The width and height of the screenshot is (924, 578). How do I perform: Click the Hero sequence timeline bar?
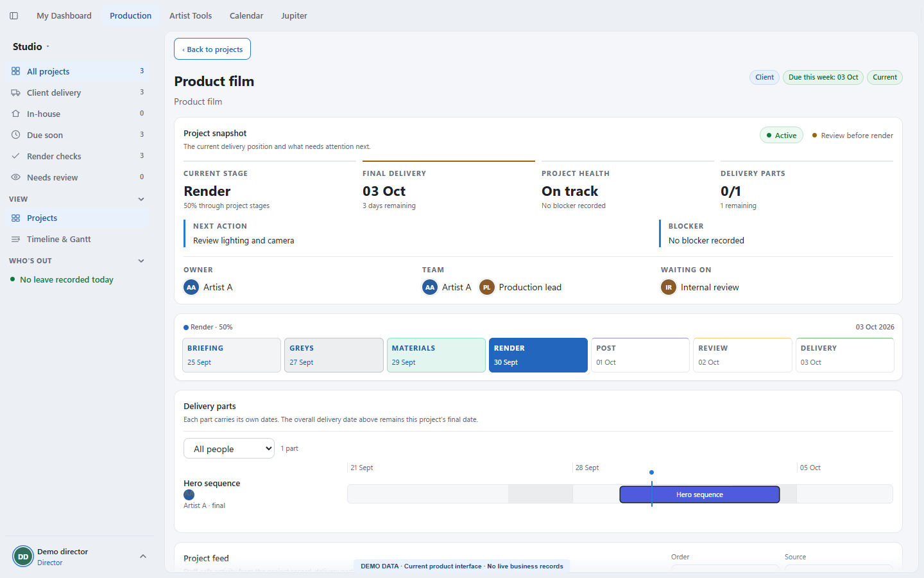[699, 495]
